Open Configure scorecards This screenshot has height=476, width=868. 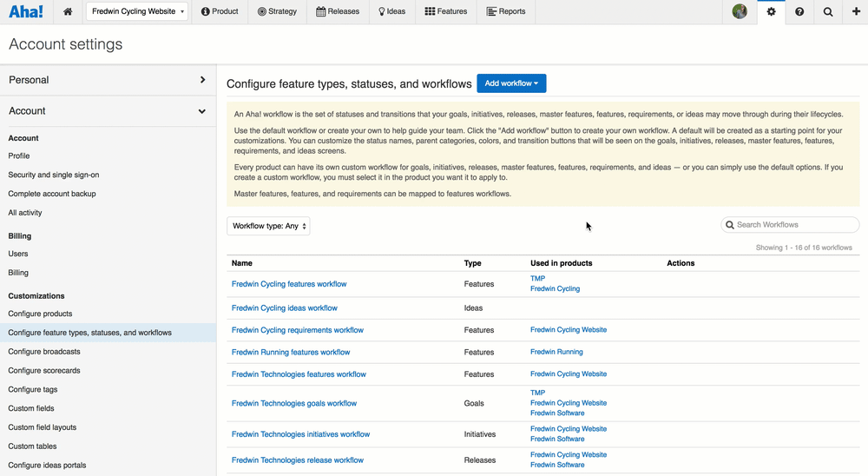pyautogui.click(x=43, y=370)
